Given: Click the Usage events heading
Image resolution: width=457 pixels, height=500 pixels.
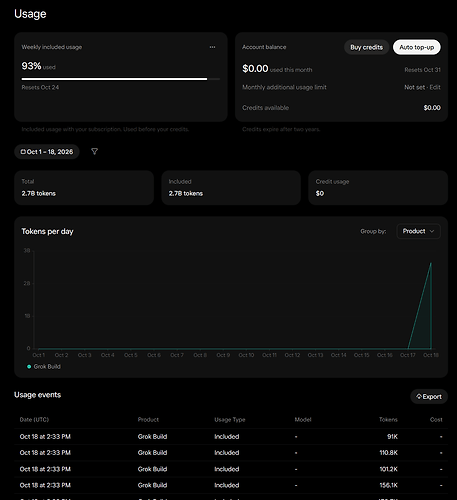Looking at the screenshot, I should [38, 395].
